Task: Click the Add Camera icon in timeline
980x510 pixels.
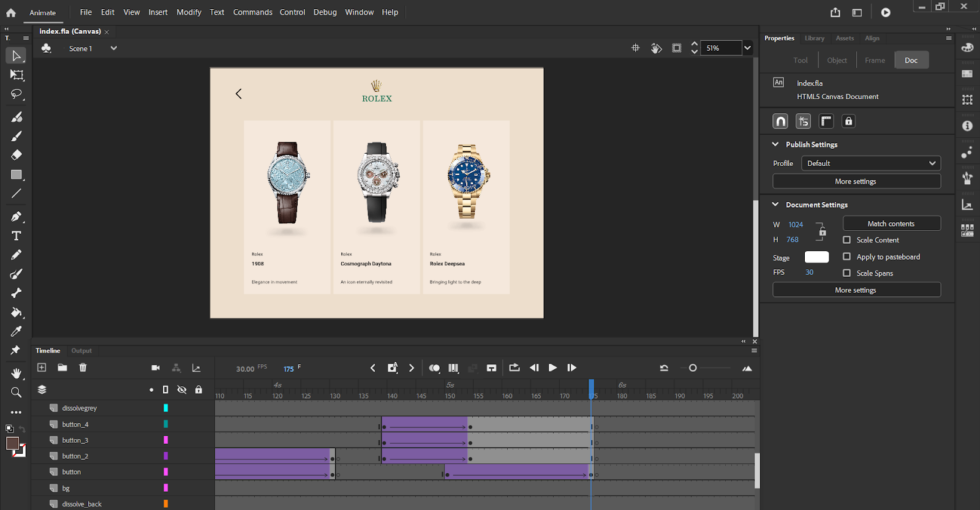Action: [156, 367]
